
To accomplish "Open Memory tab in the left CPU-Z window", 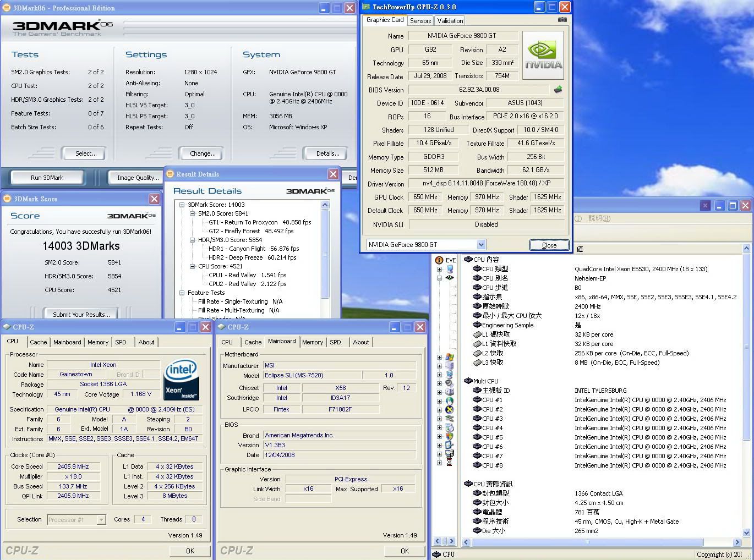I will 98,342.
